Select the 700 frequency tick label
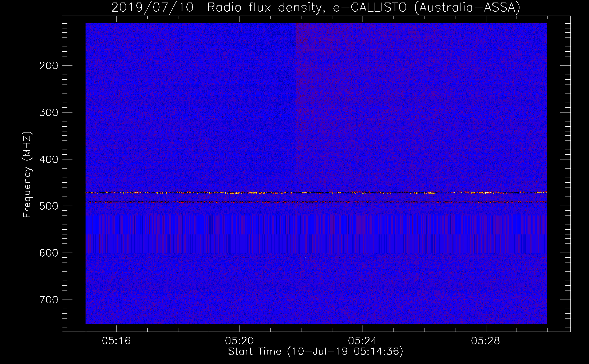589x364 pixels. [49, 300]
